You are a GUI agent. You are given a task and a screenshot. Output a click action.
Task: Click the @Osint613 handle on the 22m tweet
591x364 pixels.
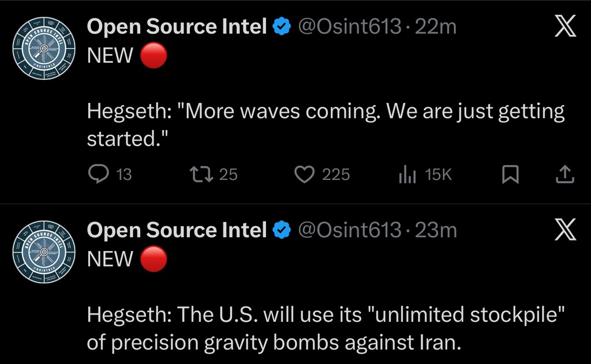(349, 27)
